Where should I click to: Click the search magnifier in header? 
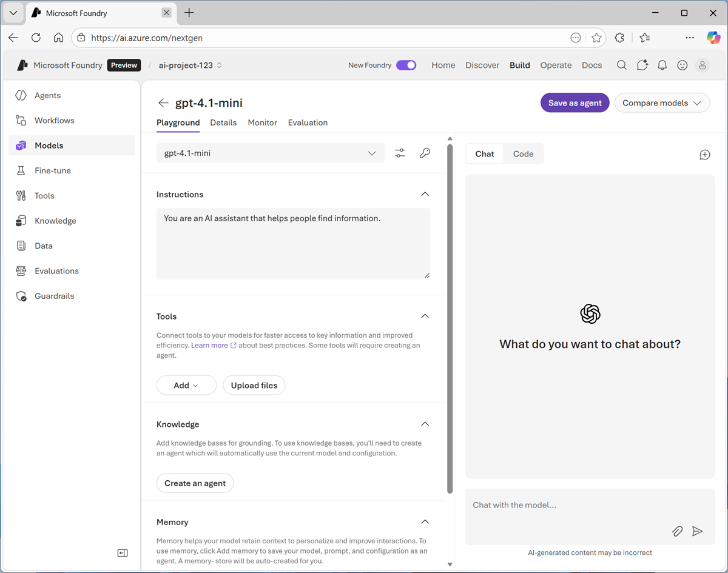621,65
